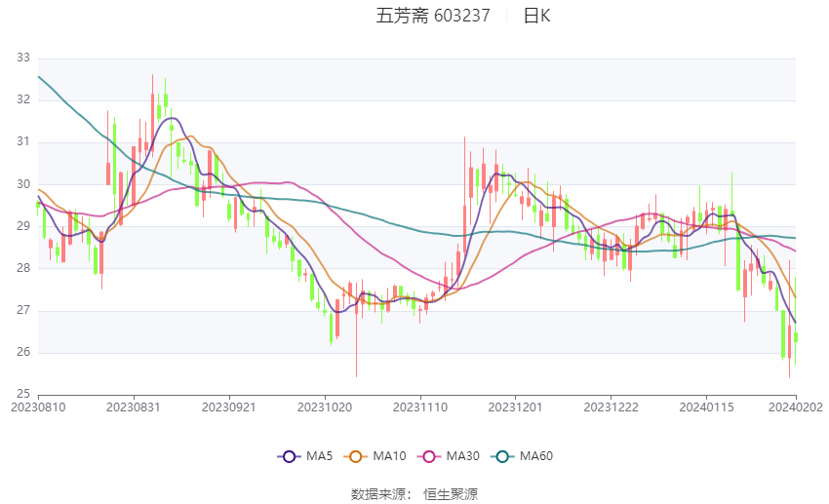This screenshot has width=829, height=504.
Task: Click the 五芳斋 603237 chart title
Action: click(x=433, y=16)
